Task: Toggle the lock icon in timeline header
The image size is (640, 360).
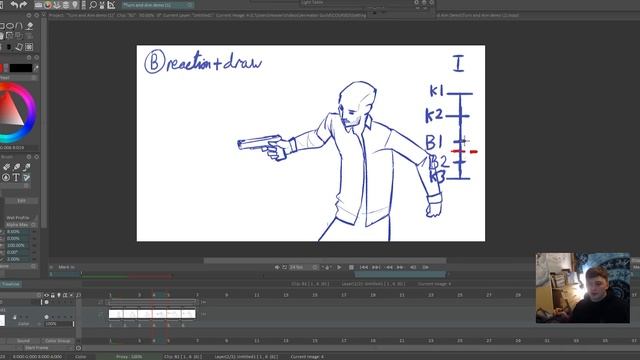Action: tap(53, 295)
